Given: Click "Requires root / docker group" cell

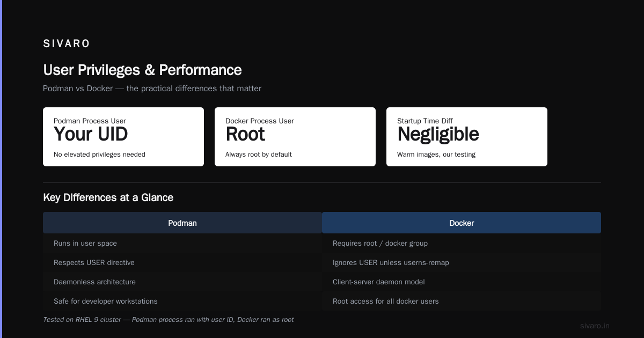Looking at the screenshot, I should [462, 244].
